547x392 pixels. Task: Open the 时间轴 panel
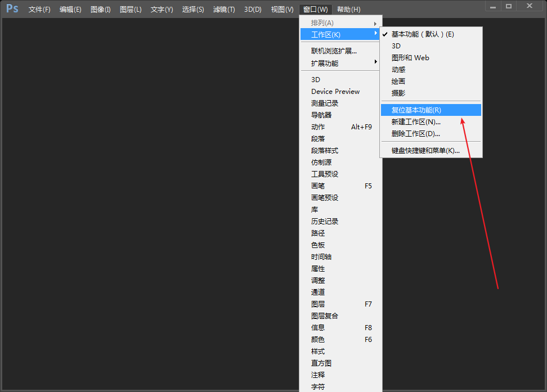[321, 256]
